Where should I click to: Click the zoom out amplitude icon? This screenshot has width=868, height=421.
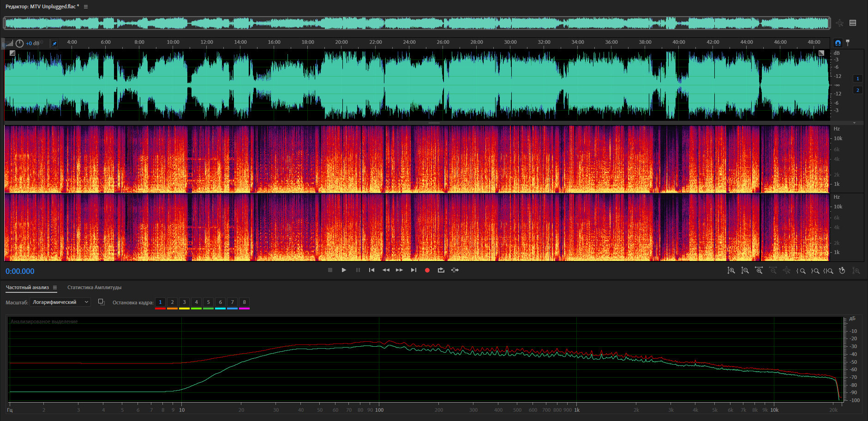pyautogui.click(x=745, y=271)
